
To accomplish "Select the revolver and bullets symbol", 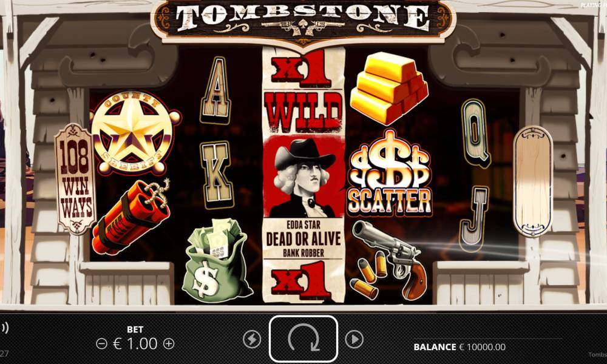I will pyautogui.click(x=388, y=260).
